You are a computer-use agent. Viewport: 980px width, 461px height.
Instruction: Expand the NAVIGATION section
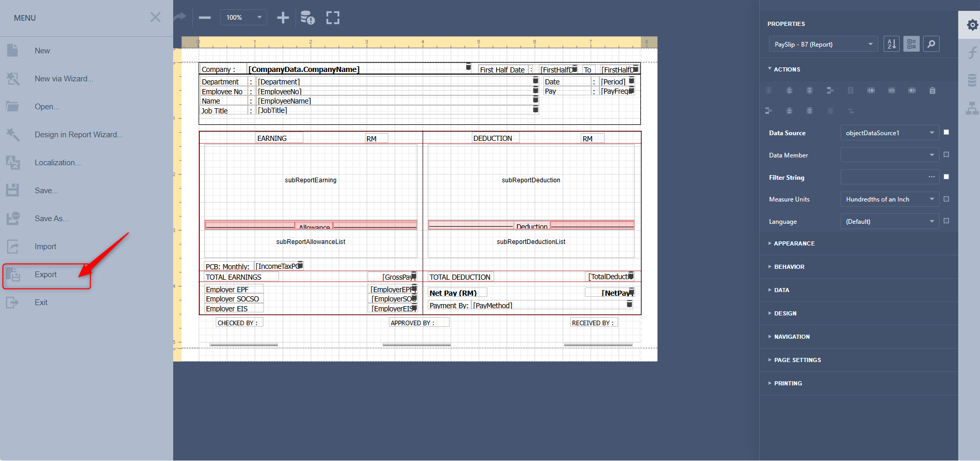pos(789,337)
